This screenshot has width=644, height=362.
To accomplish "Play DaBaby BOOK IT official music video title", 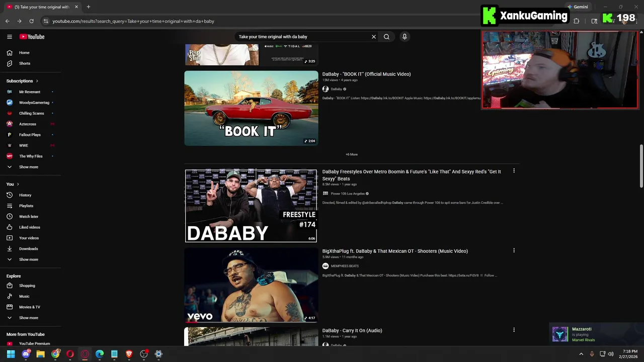I will [366, 74].
